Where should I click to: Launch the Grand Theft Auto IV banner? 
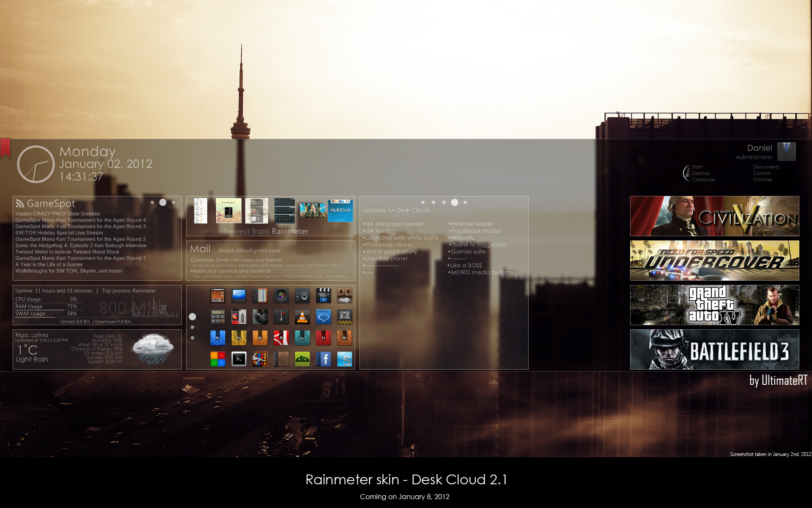[x=714, y=305]
